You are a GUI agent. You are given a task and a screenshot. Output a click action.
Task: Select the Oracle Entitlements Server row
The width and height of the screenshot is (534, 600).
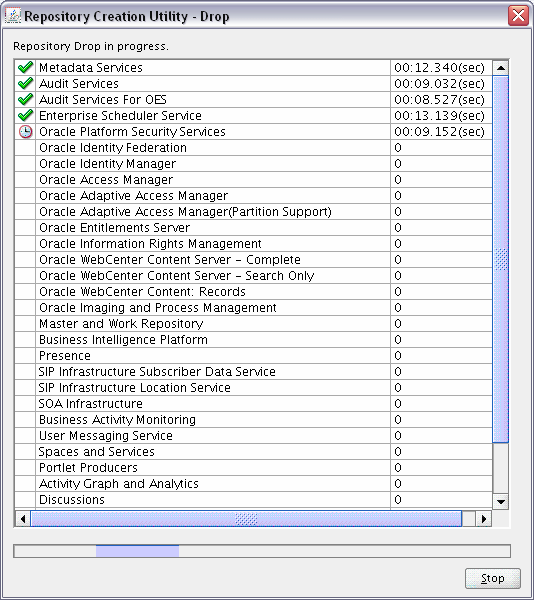(x=253, y=228)
